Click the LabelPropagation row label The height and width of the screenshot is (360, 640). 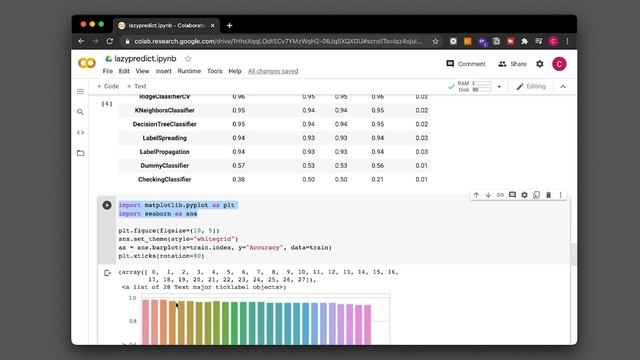[164, 152]
